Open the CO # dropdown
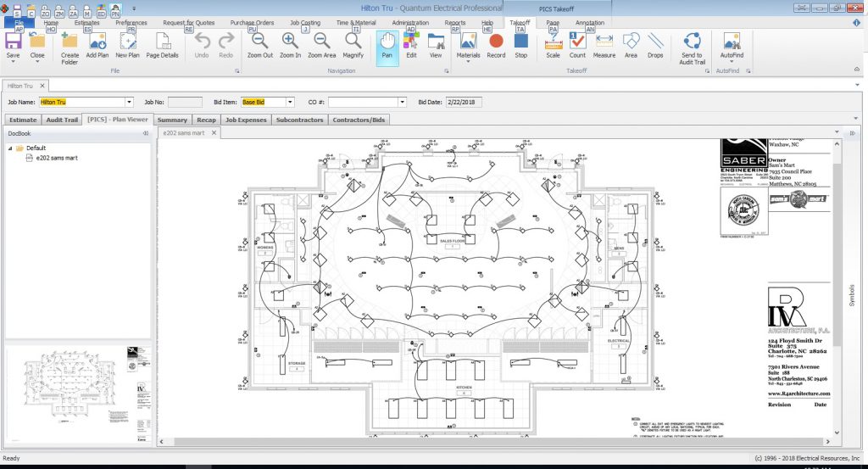 click(403, 102)
